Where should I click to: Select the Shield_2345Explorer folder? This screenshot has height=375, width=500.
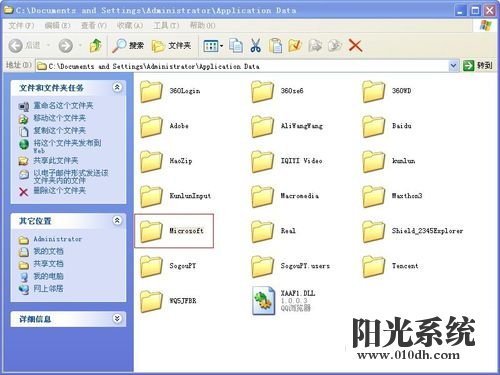tap(413, 231)
